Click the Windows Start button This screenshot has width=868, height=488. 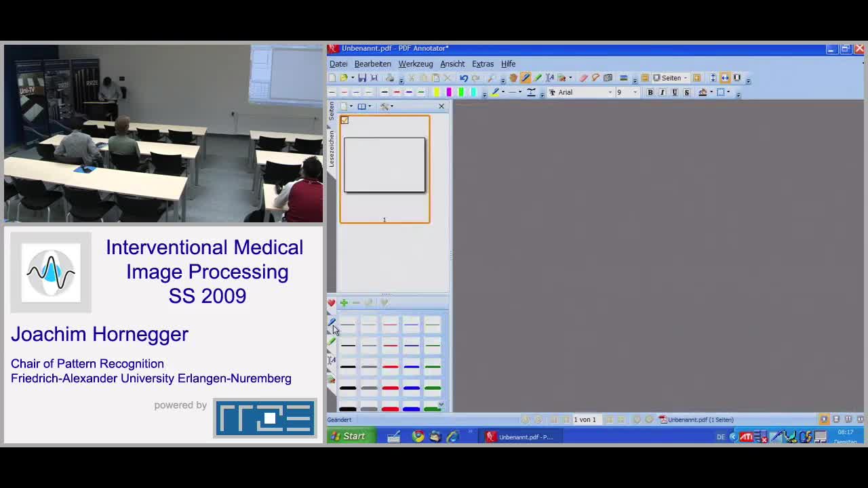[348, 436]
